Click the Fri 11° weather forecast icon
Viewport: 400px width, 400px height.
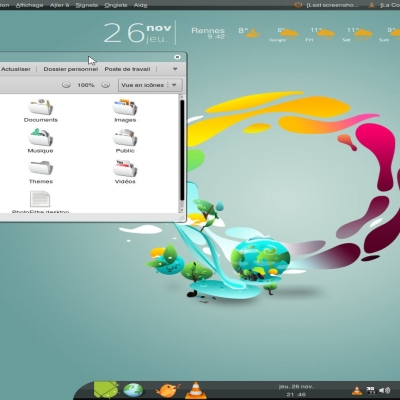[325, 34]
